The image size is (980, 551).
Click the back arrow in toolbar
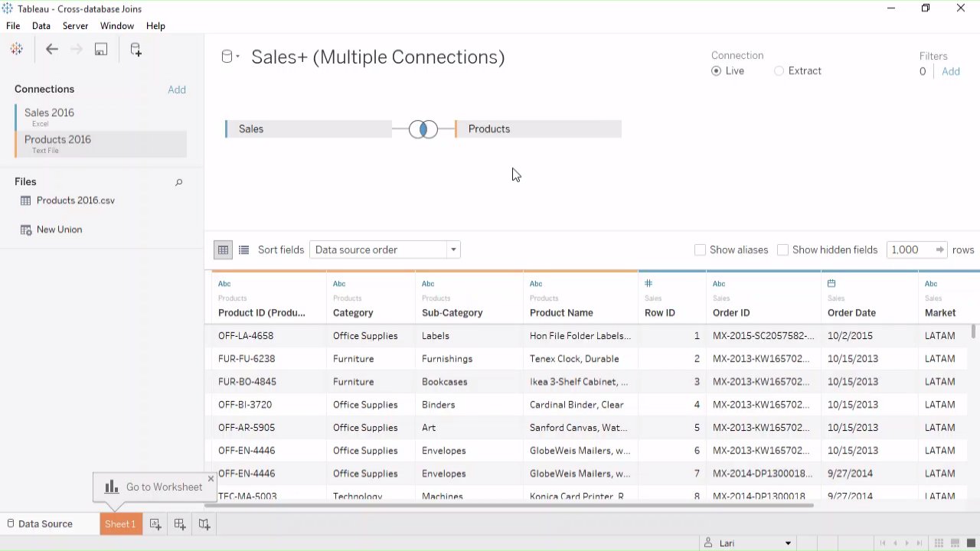pos(51,50)
